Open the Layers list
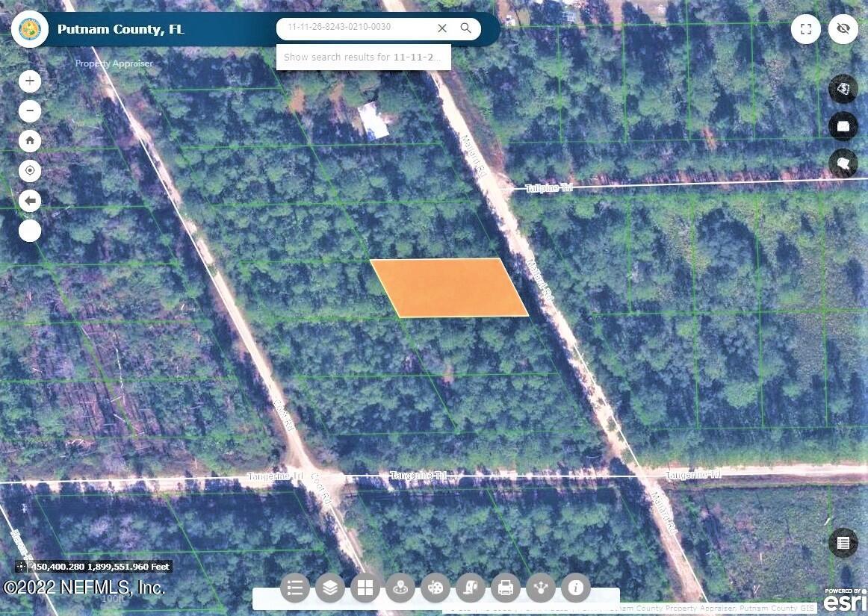The width and height of the screenshot is (868, 616). pos(330,588)
